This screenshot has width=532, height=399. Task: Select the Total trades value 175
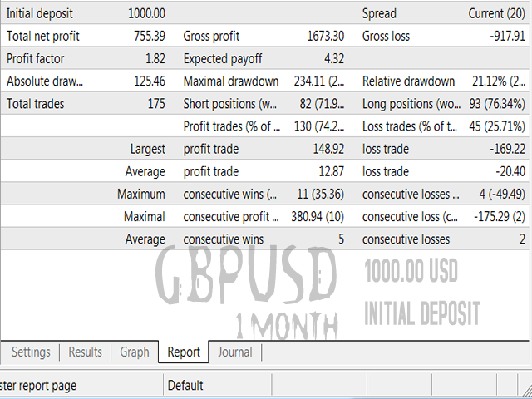(x=155, y=104)
